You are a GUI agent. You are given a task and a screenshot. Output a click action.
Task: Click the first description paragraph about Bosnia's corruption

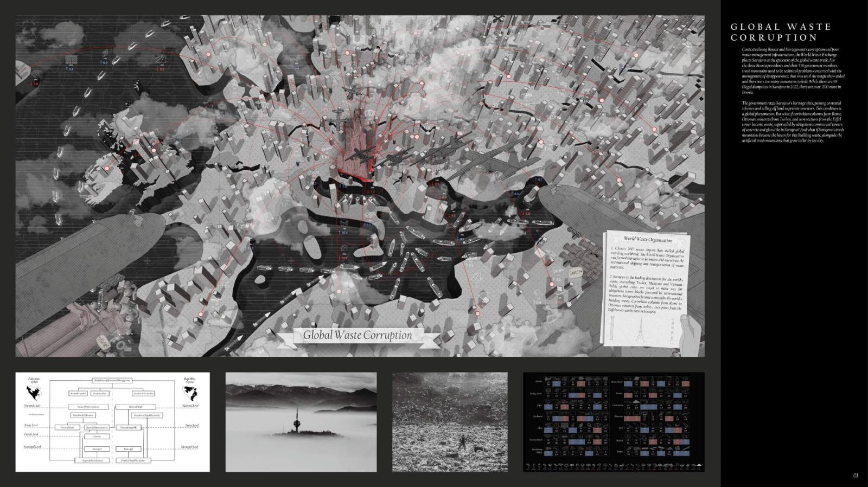point(793,71)
